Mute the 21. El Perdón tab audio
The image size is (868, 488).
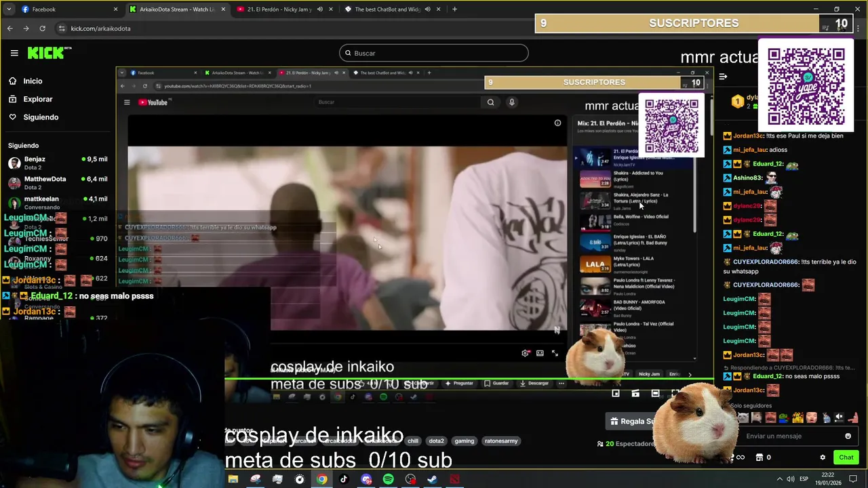(319, 9)
